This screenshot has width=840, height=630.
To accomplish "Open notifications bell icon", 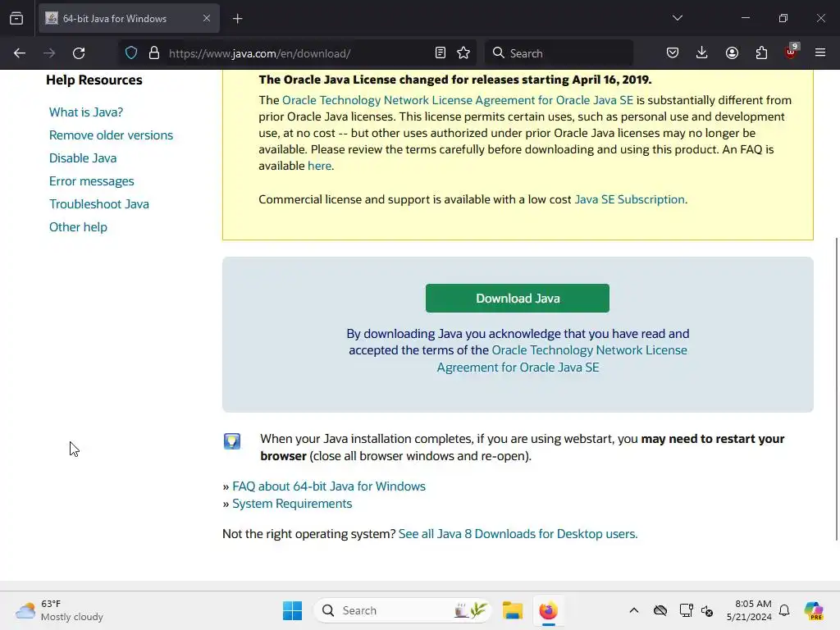I will pyautogui.click(x=784, y=610).
